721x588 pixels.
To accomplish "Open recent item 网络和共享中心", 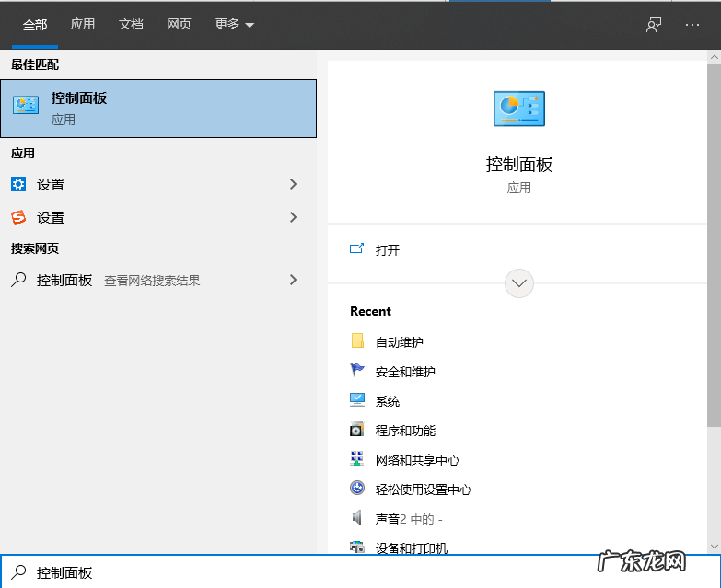I will pos(417,460).
